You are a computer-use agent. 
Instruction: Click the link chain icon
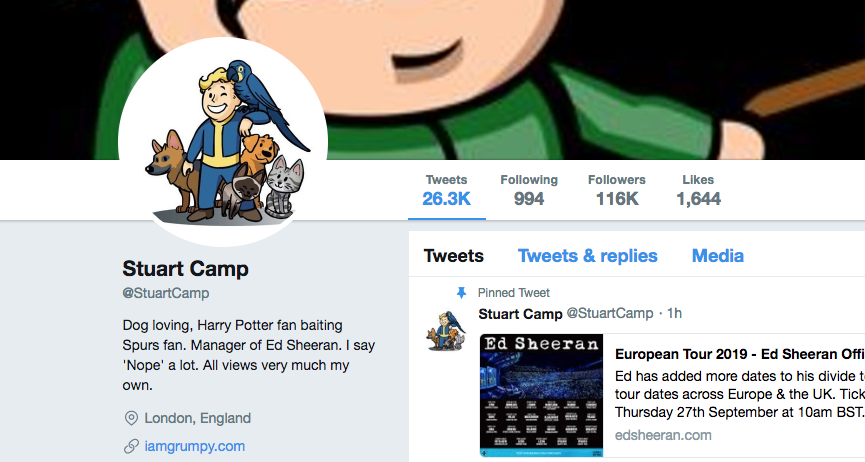tap(131, 446)
